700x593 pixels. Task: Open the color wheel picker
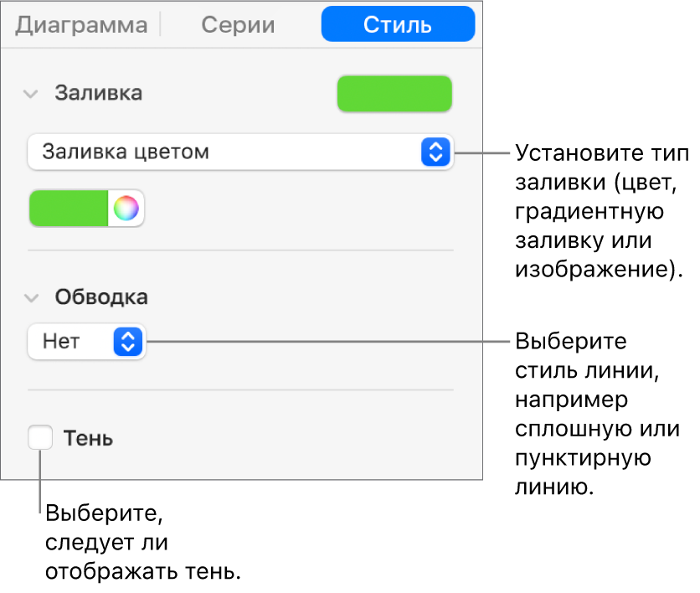126,208
